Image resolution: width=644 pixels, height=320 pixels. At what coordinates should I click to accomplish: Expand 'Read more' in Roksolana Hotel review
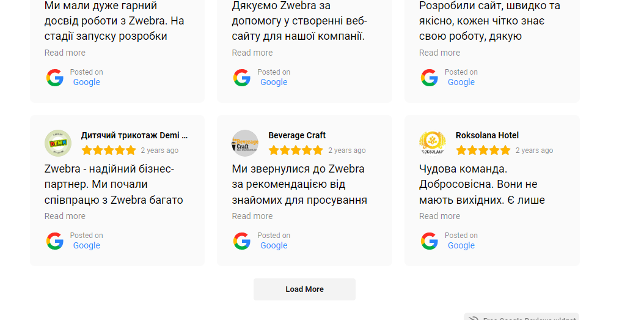pos(439,216)
